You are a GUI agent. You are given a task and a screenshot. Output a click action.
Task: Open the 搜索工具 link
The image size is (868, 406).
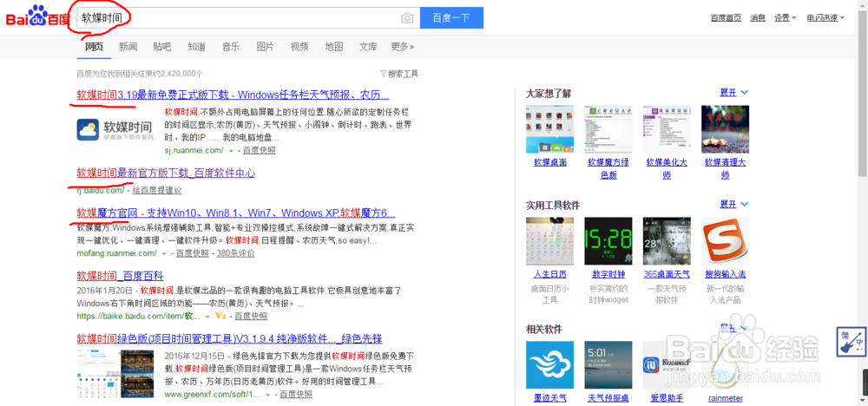point(403,74)
